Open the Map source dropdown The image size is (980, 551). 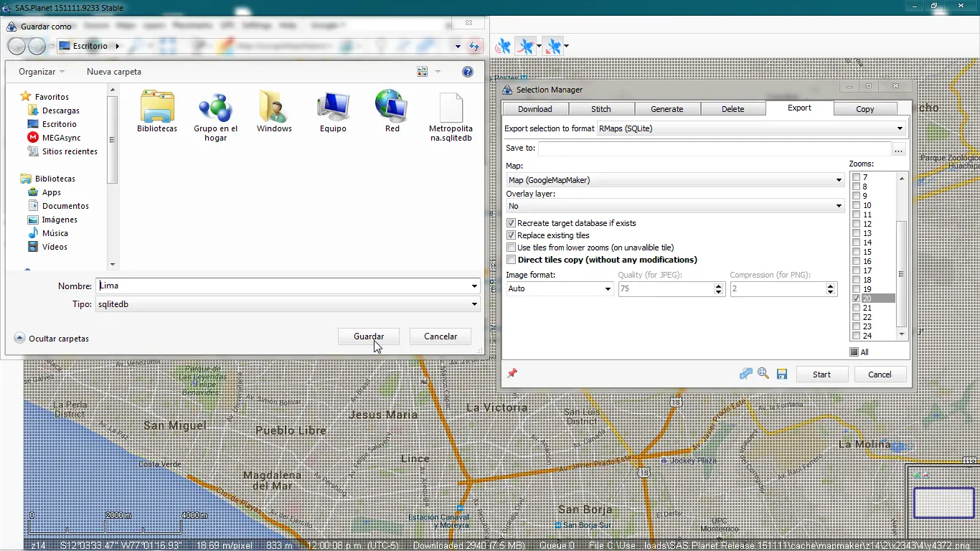pyautogui.click(x=675, y=180)
